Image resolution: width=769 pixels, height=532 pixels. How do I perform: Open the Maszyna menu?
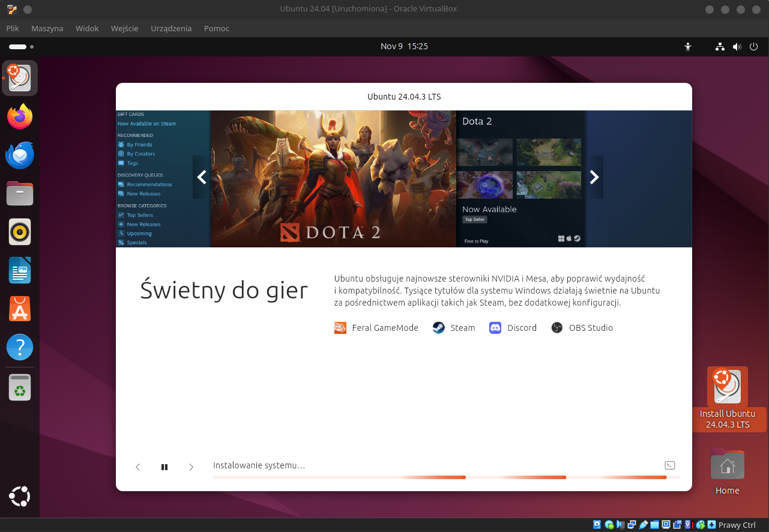click(x=47, y=28)
